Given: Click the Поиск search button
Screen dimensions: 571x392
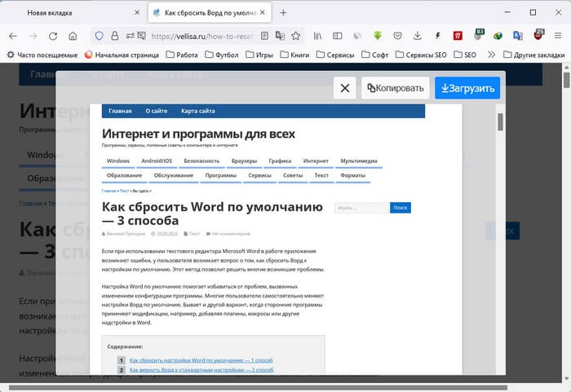Looking at the screenshot, I should [x=401, y=208].
